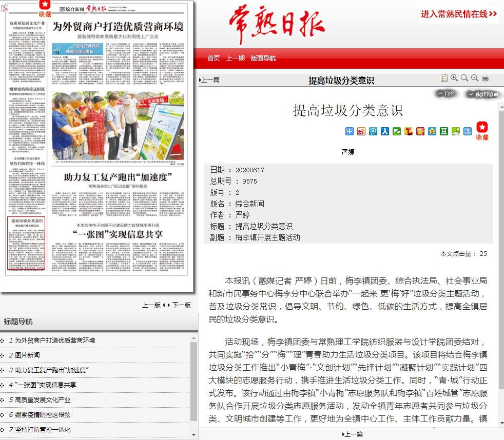
Task: Go to 进入常熟民情在线 link
Action: (x=459, y=14)
